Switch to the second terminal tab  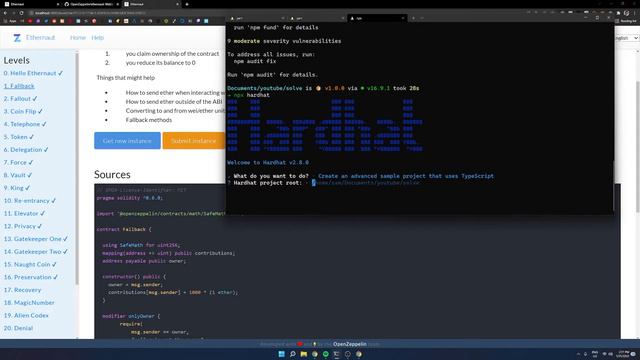pos(316,18)
